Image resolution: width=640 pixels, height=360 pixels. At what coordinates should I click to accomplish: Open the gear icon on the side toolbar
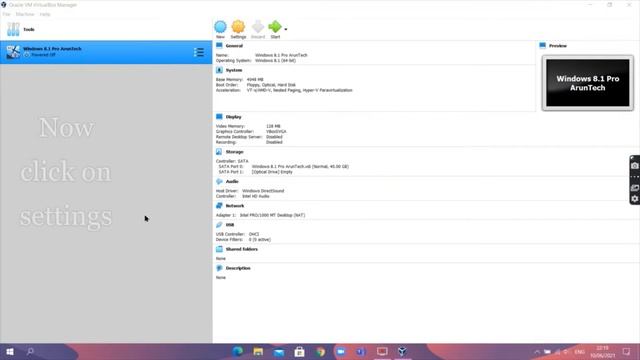pyautogui.click(x=635, y=199)
